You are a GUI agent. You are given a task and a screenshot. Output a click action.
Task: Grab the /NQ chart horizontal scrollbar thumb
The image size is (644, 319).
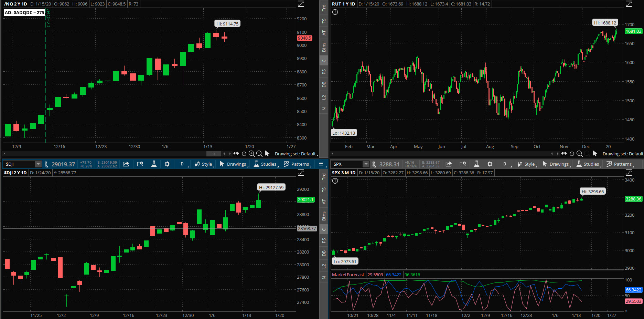214,154
